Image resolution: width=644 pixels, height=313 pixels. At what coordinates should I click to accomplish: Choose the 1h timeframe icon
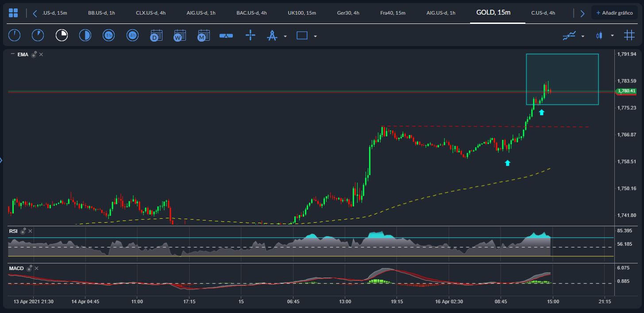(108, 35)
